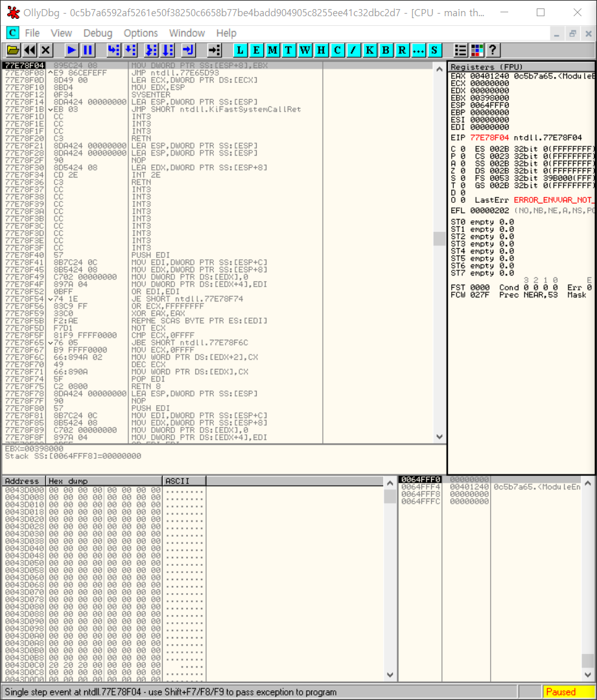Image resolution: width=597 pixels, height=700 pixels.
Task: Open appearance options color grid icon
Action: tap(477, 50)
